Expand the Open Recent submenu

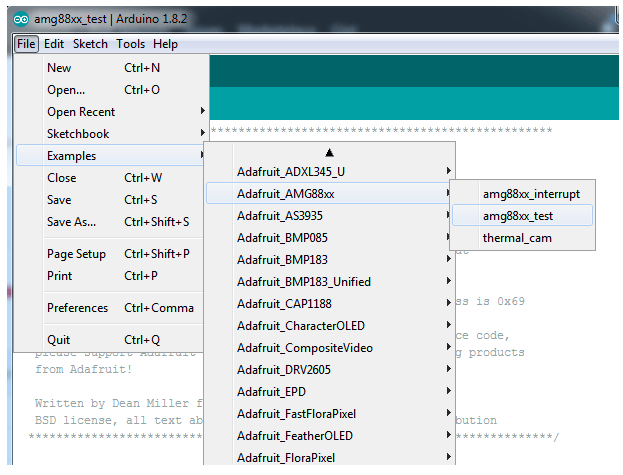(110, 112)
